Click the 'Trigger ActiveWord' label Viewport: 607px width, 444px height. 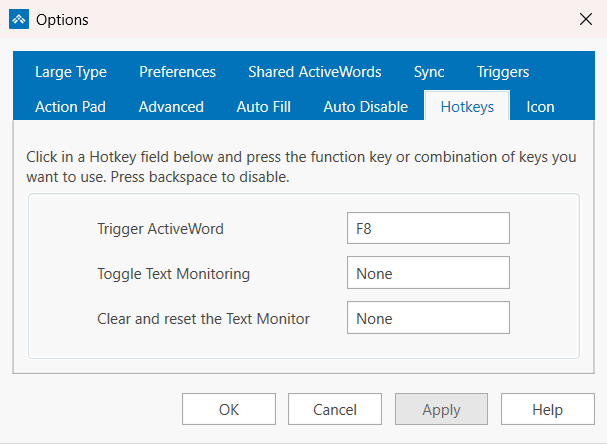[160, 229]
